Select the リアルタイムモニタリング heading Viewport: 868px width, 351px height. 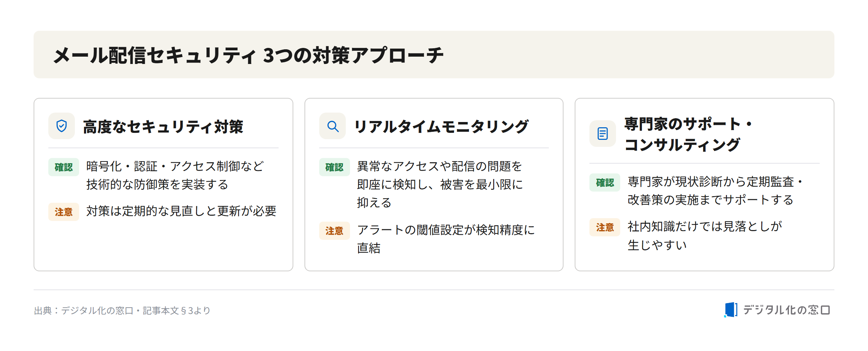(441, 127)
